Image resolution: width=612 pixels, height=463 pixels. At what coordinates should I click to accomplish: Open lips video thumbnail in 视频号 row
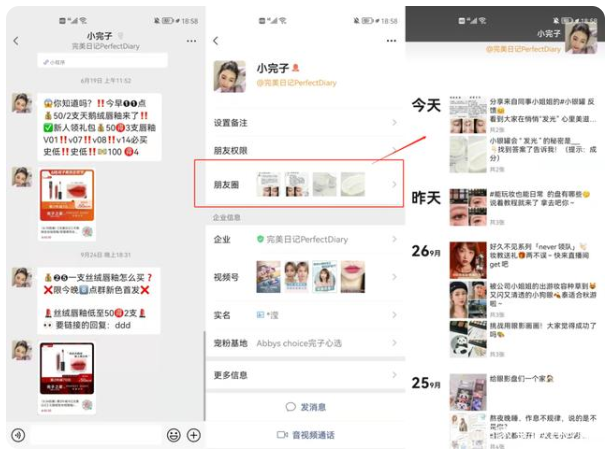[353, 277]
